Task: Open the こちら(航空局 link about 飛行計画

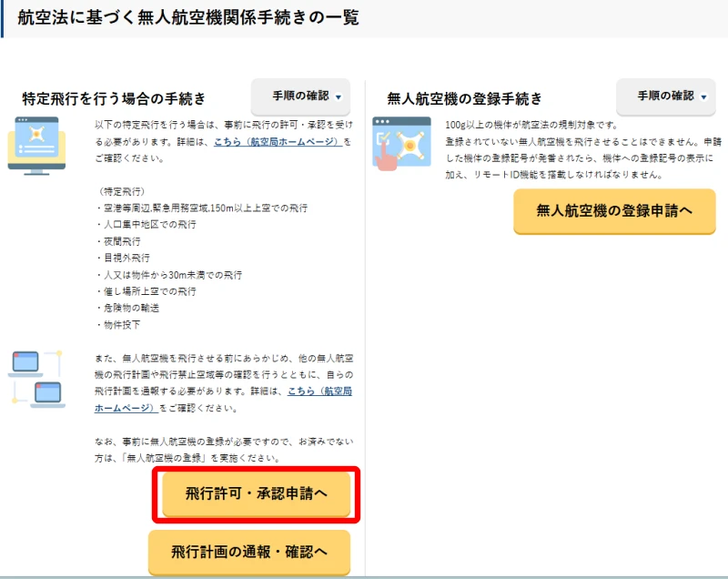Action: 319,391
